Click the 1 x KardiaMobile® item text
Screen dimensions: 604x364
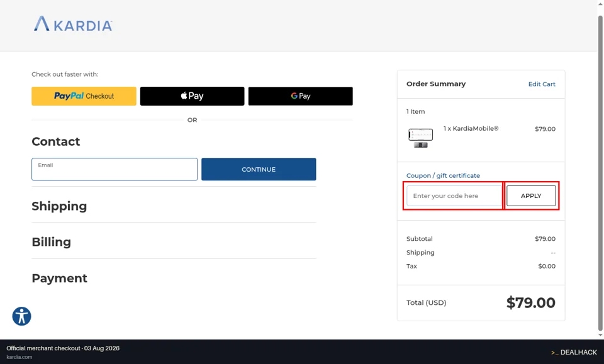[471, 128]
